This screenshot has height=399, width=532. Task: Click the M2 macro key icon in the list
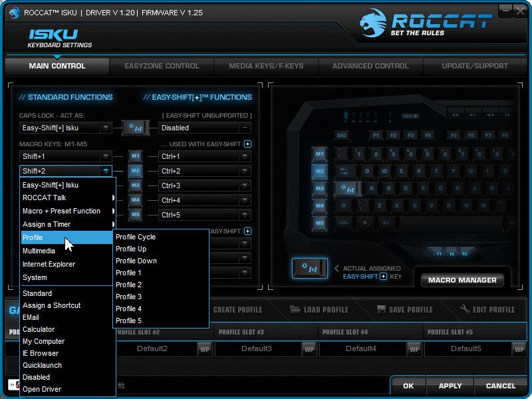136,171
